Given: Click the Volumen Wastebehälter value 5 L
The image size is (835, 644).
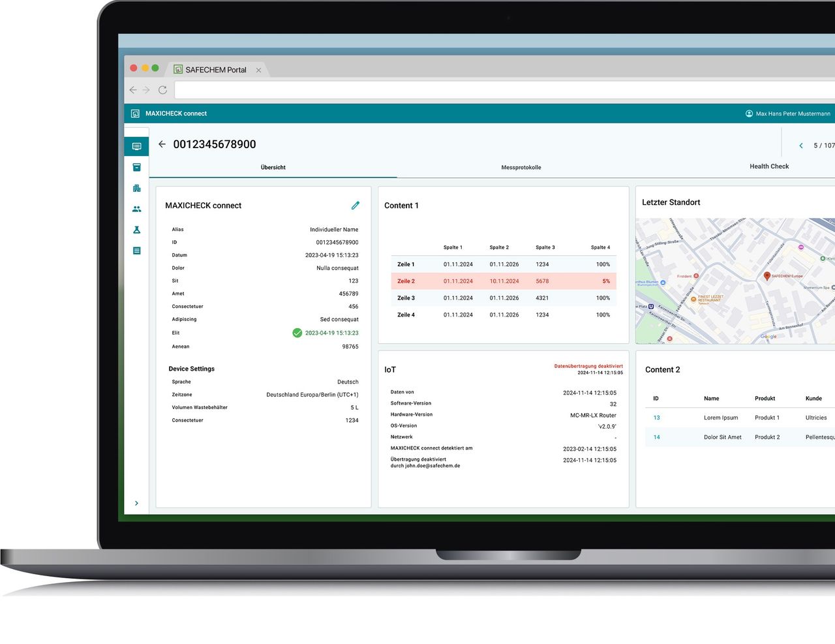Looking at the screenshot, I should tap(354, 408).
